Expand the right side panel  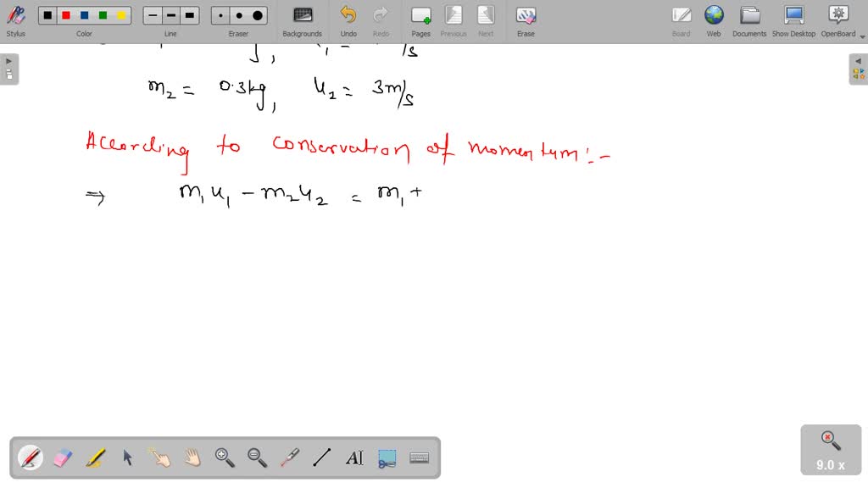click(859, 60)
